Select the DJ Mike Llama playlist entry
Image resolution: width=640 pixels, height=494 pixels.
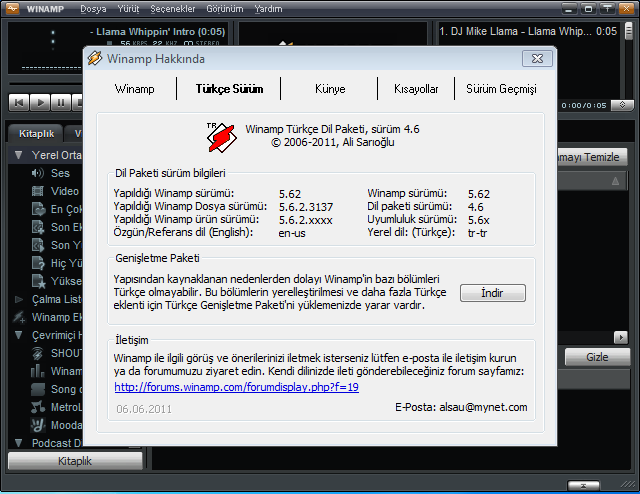[x=527, y=31]
